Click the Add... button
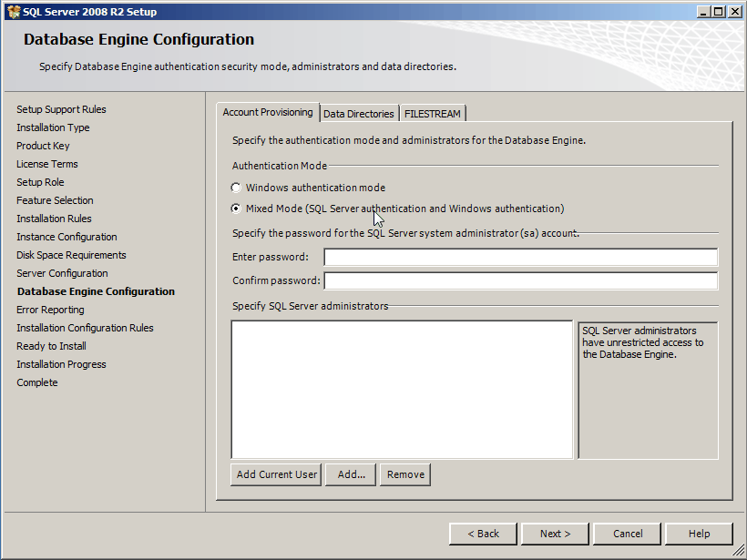The width and height of the screenshot is (747, 560). coord(351,474)
